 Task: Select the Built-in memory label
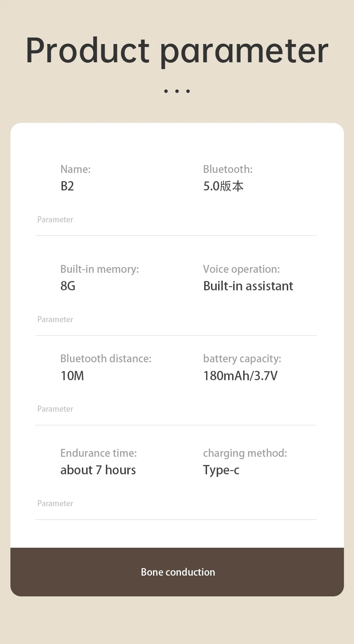point(99,269)
